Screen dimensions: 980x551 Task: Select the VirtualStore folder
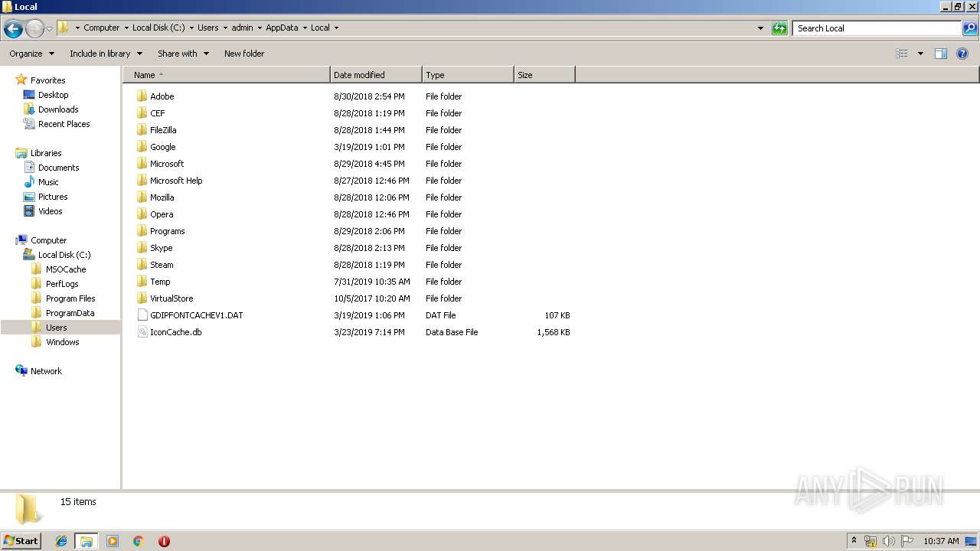[x=165, y=298]
